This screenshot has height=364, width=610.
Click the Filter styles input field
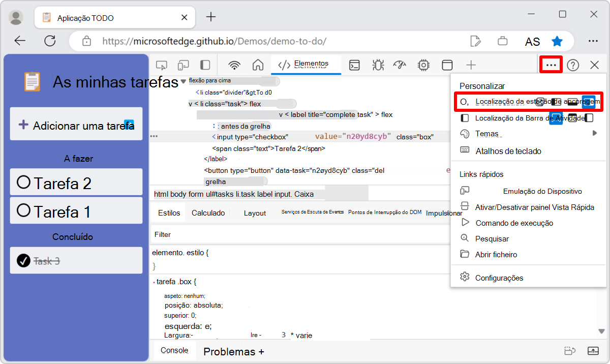click(300, 234)
